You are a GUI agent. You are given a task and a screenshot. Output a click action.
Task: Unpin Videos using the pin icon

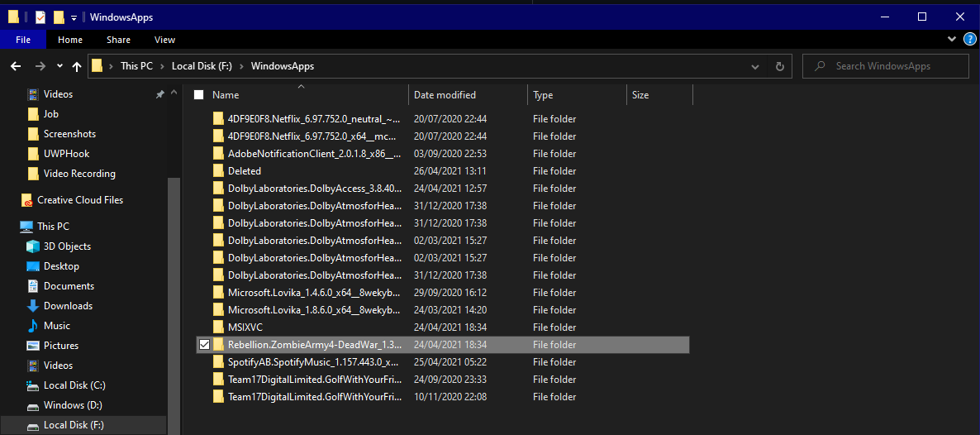[160, 94]
